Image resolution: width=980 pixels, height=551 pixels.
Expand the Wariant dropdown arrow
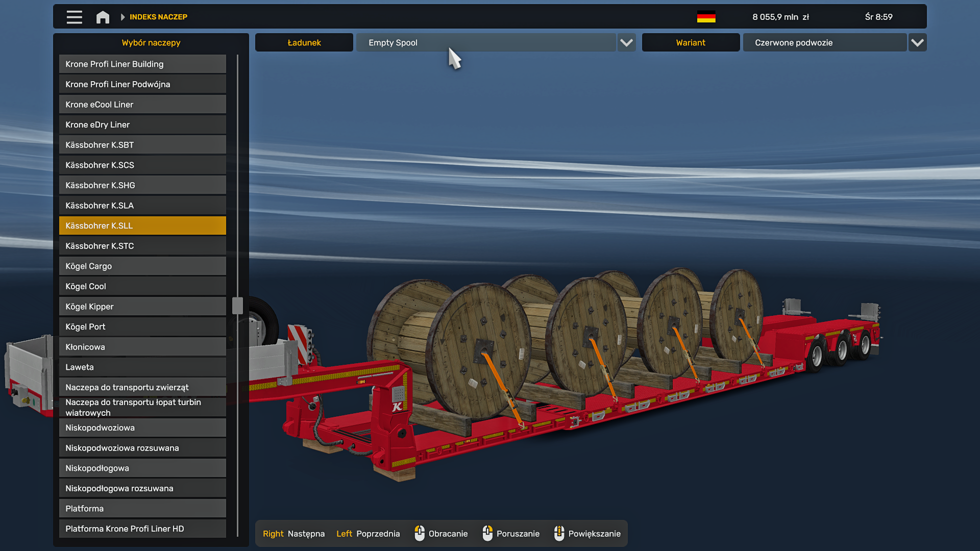pos(917,42)
